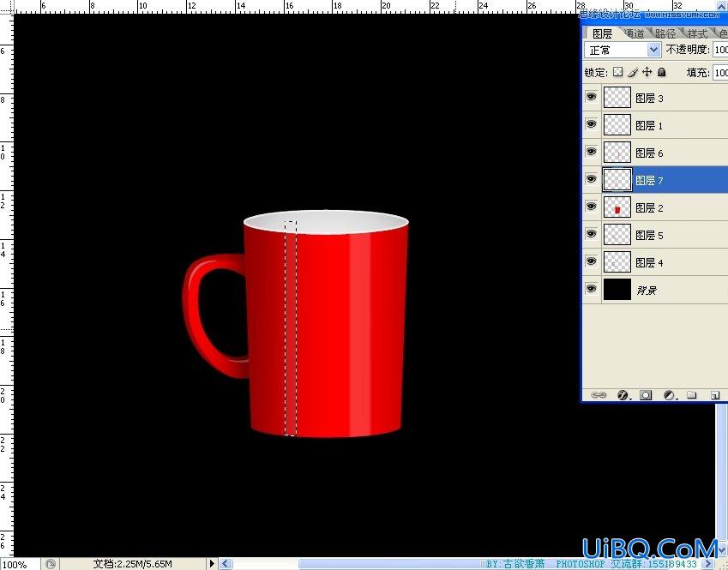Select the 图层 3 thumbnail
The height and width of the screenshot is (570, 728).
click(617, 97)
